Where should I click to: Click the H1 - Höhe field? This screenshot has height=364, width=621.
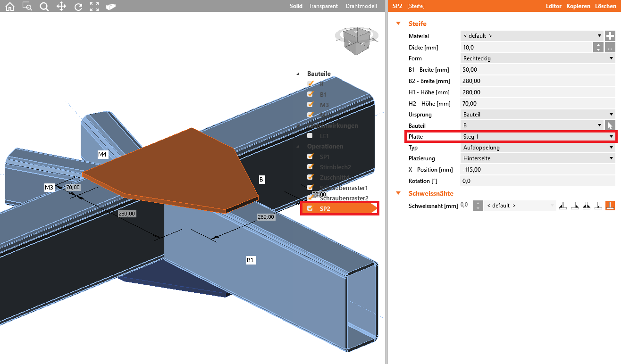click(x=537, y=92)
